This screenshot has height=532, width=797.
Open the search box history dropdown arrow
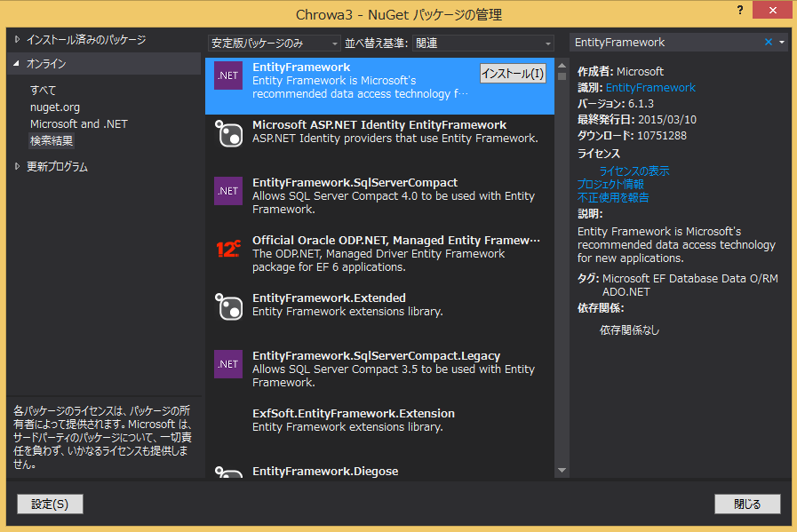(x=783, y=42)
